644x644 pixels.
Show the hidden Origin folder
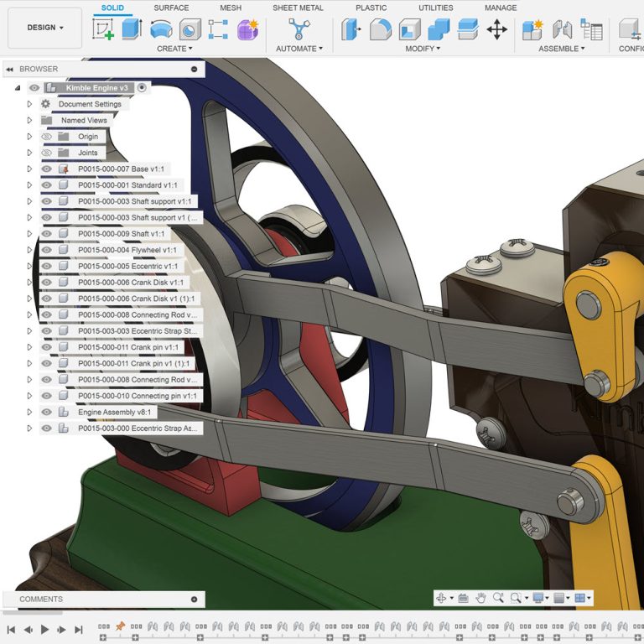47,137
